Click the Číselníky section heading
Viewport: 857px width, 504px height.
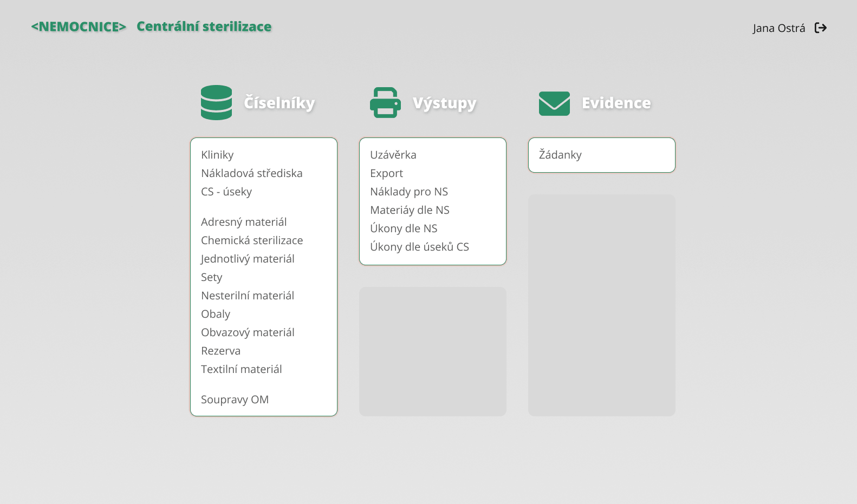coord(280,103)
